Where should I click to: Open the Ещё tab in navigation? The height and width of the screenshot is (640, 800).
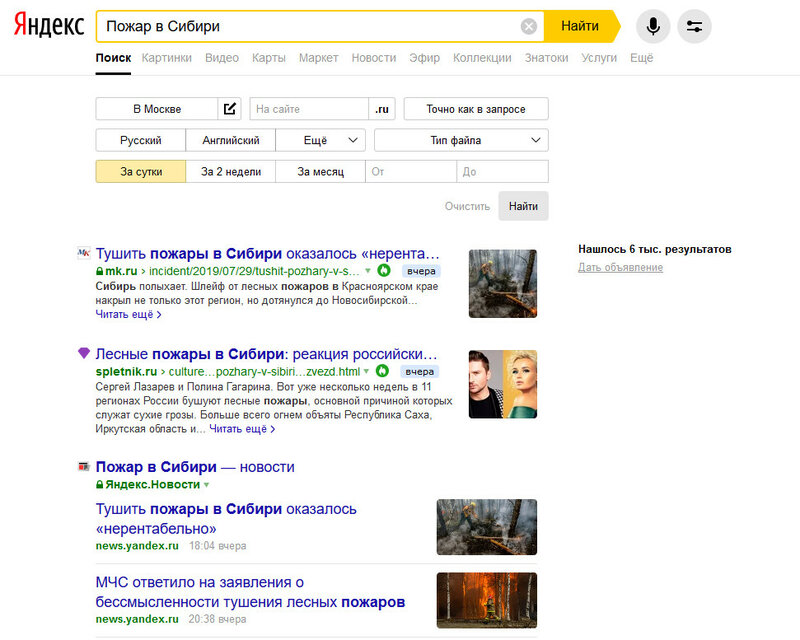[x=641, y=58]
